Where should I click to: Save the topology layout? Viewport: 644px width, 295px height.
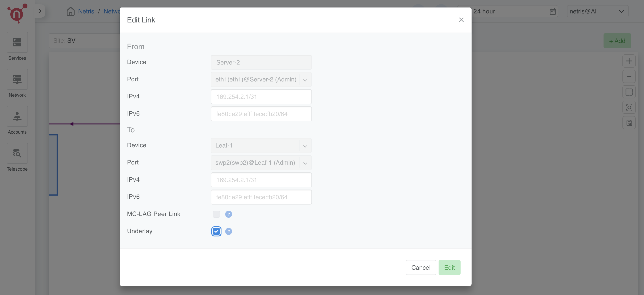coord(629,123)
